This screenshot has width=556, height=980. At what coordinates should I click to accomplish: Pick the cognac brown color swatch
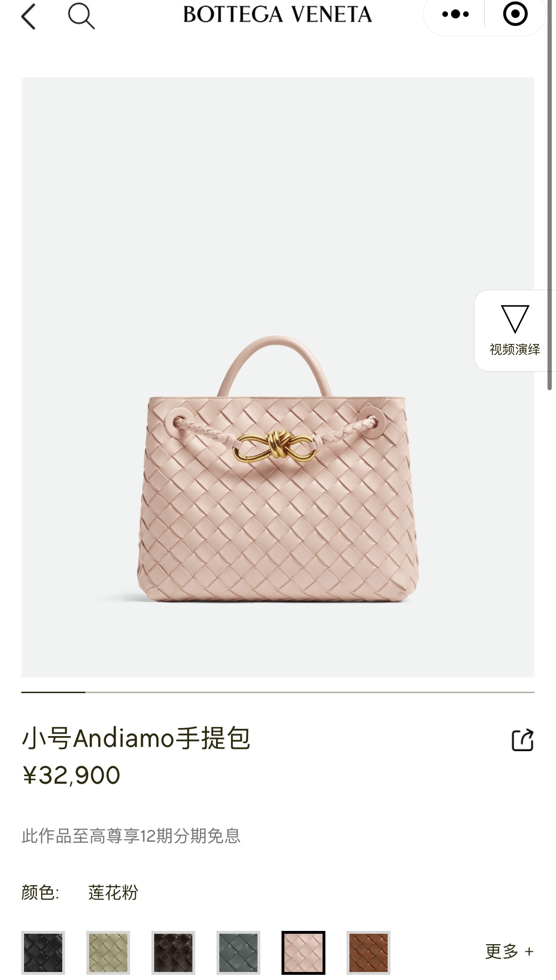point(368,953)
